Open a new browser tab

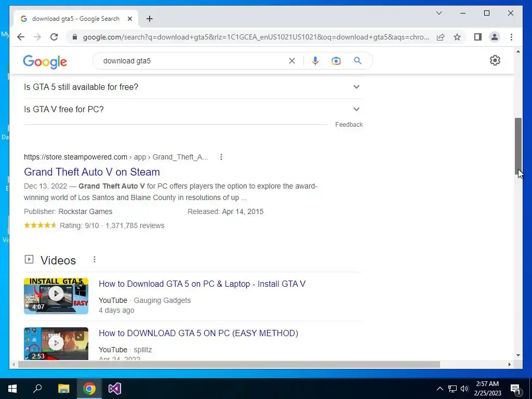coord(150,19)
